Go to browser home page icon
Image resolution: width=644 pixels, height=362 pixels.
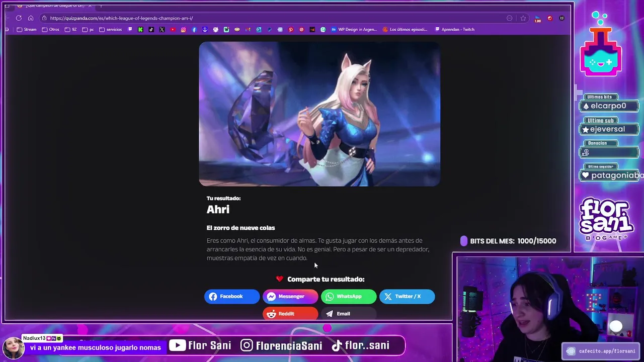[x=31, y=18]
